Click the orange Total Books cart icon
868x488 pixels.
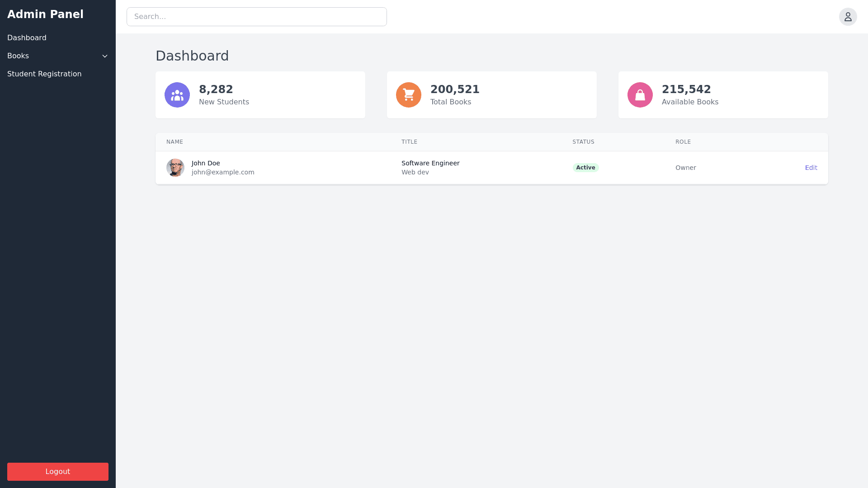tap(408, 94)
